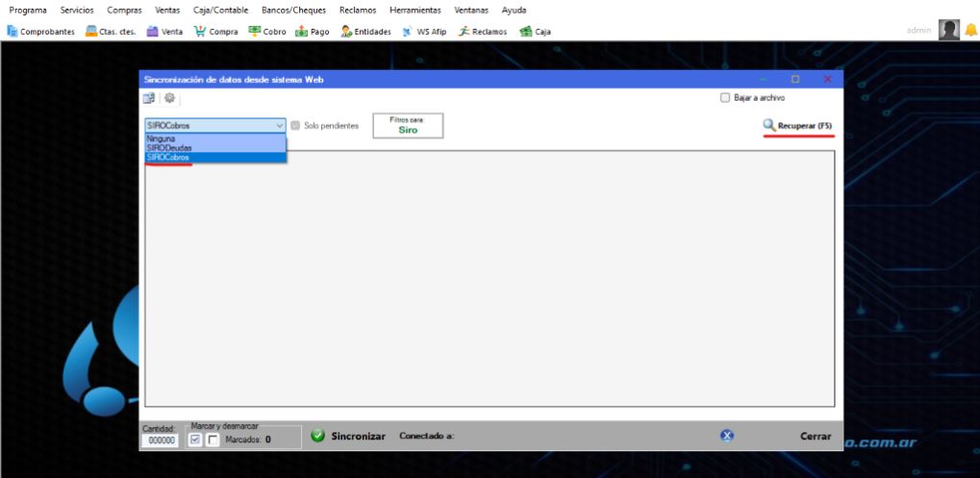Screen dimensions: 980x478
Task: Launch the Venta toolbar shortcut
Action: [165, 31]
